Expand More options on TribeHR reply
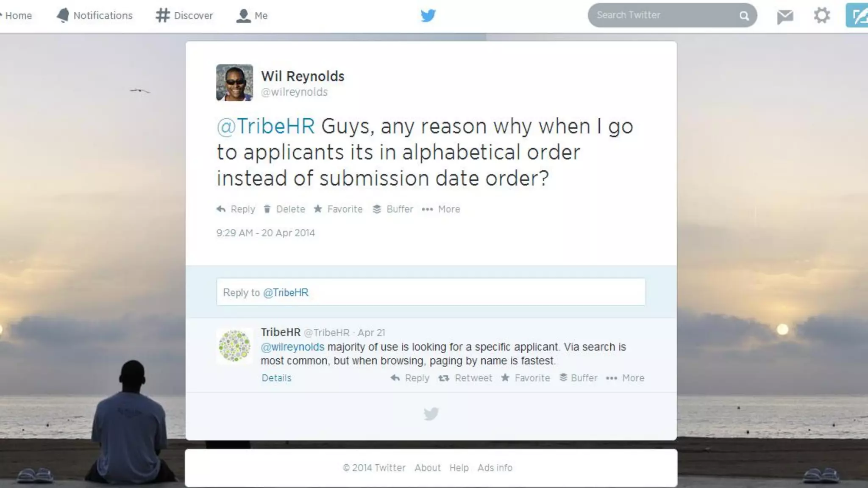Screen dimensions: 868x488 (x=625, y=378)
